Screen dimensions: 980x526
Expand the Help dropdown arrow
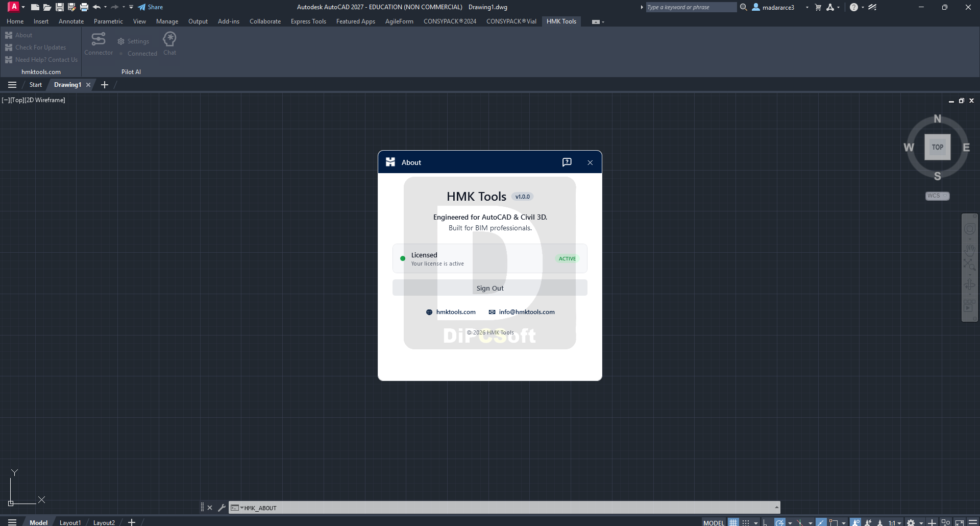click(x=863, y=7)
